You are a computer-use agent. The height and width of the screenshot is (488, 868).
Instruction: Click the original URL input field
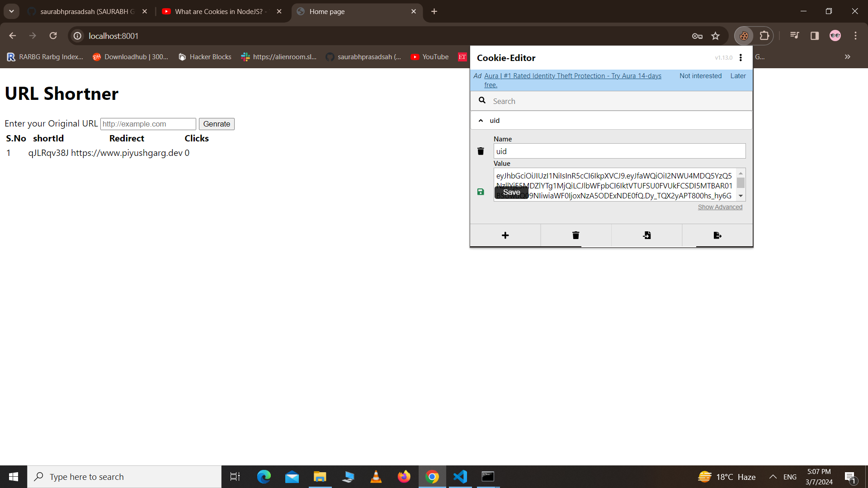coord(148,124)
